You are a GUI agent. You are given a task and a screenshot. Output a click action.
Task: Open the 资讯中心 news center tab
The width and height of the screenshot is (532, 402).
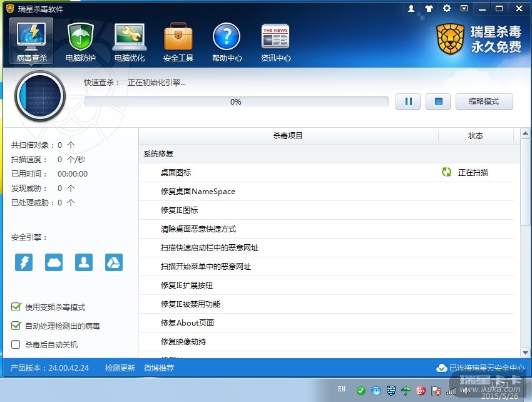(x=275, y=42)
